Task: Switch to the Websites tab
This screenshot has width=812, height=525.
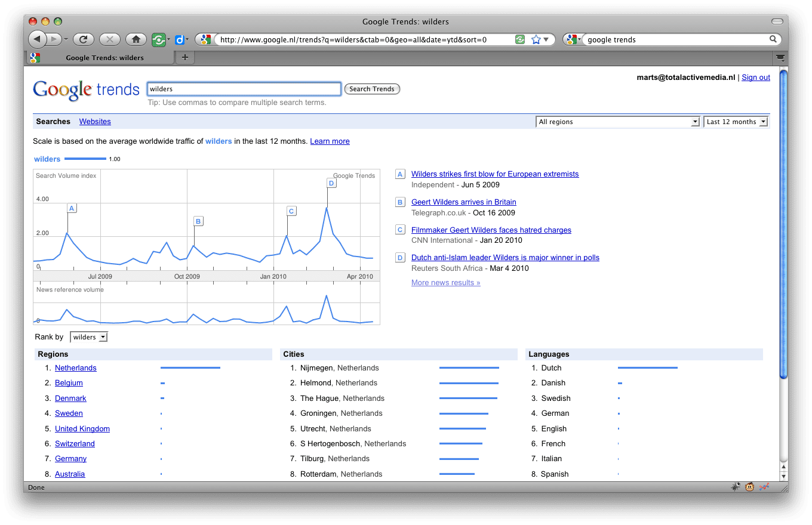Action: pos(95,122)
